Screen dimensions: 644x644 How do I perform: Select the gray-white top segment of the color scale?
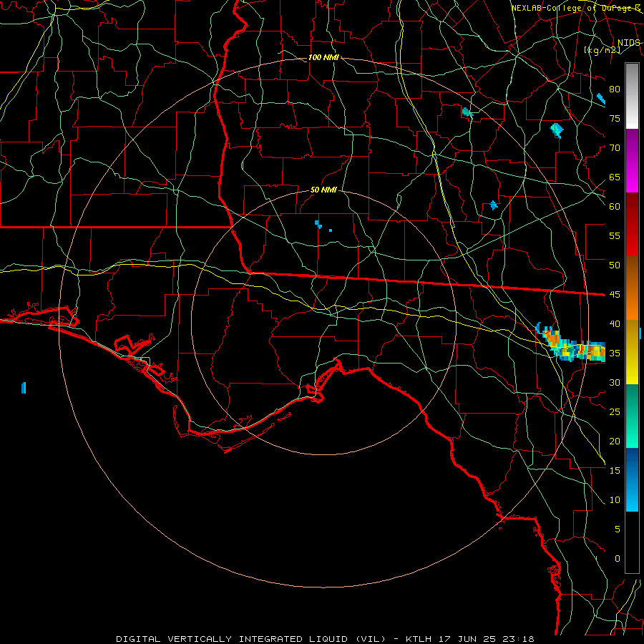tap(632, 96)
